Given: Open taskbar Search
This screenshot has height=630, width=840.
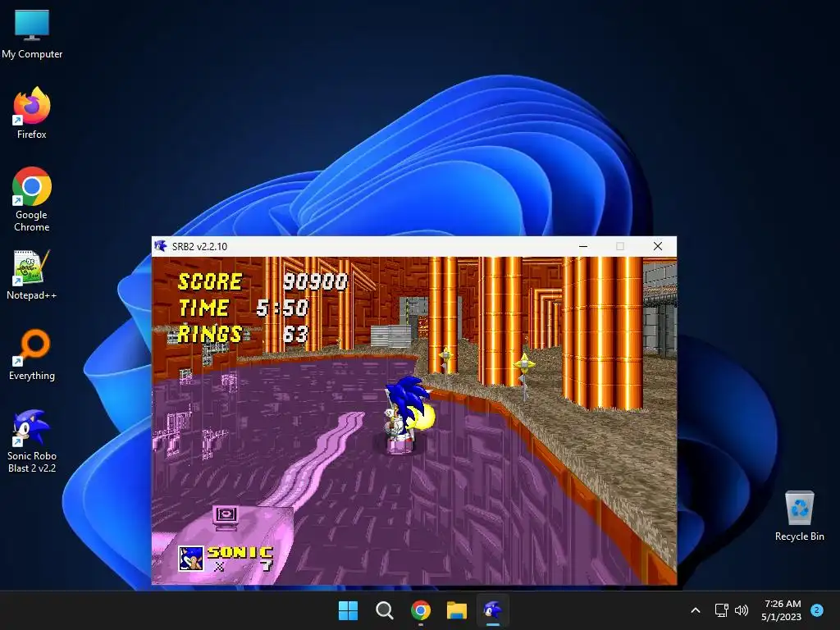Looking at the screenshot, I should [384, 610].
